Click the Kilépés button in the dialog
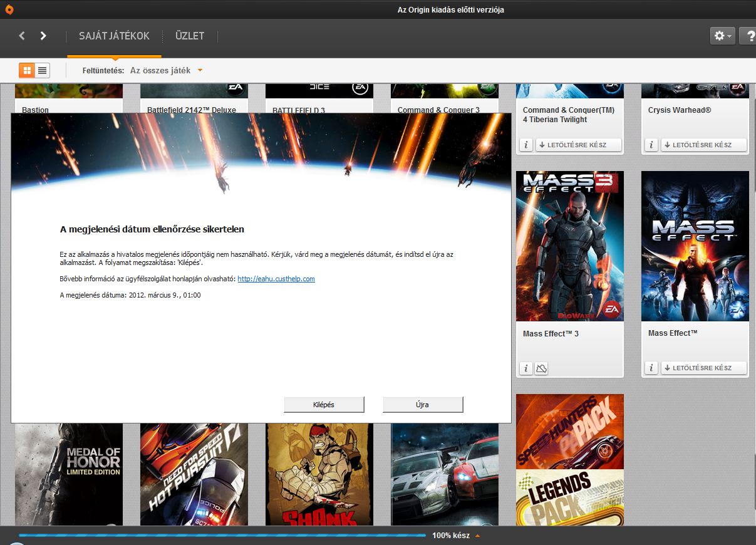 (x=324, y=405)
